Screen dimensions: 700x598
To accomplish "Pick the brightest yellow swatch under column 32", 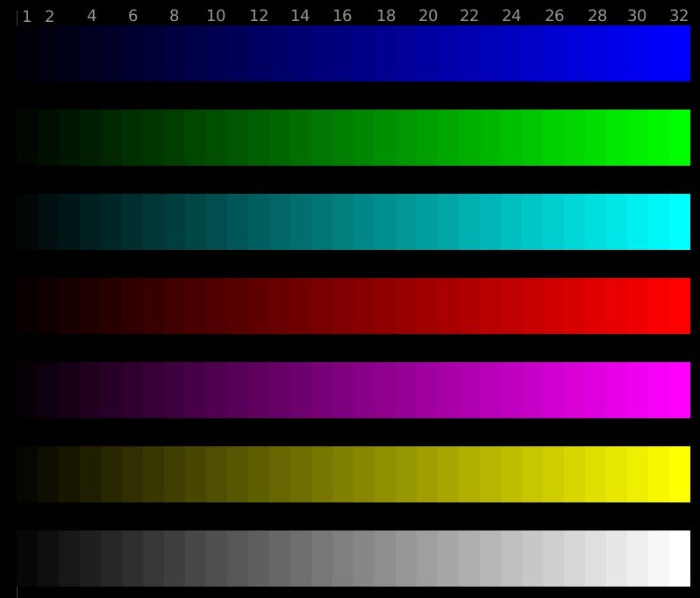I will pos(680,474).
